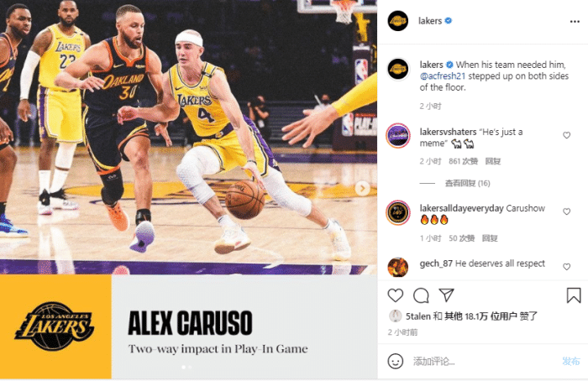
Task: Open the emoji picker smiley icon
Action: (396, 361)
